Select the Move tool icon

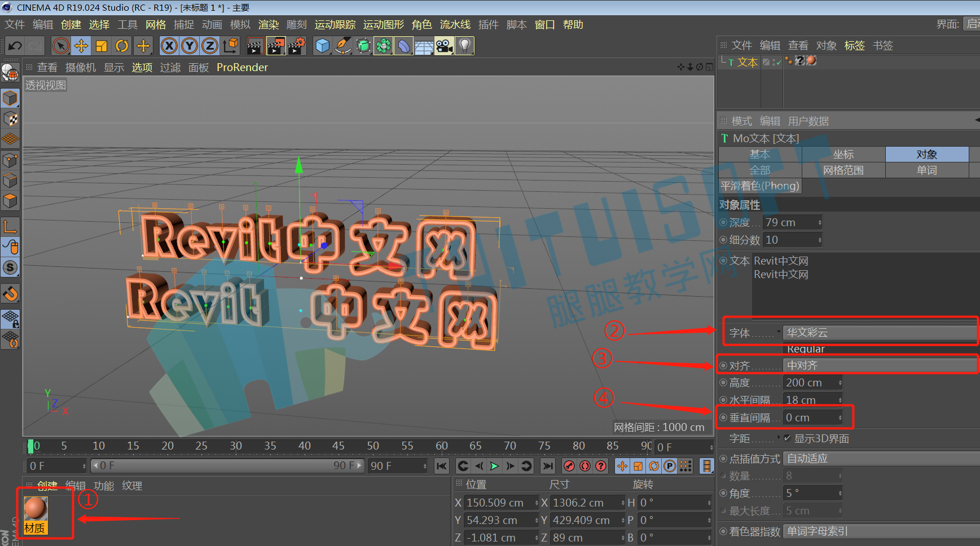pyautogui.click(x=81, y=46)
